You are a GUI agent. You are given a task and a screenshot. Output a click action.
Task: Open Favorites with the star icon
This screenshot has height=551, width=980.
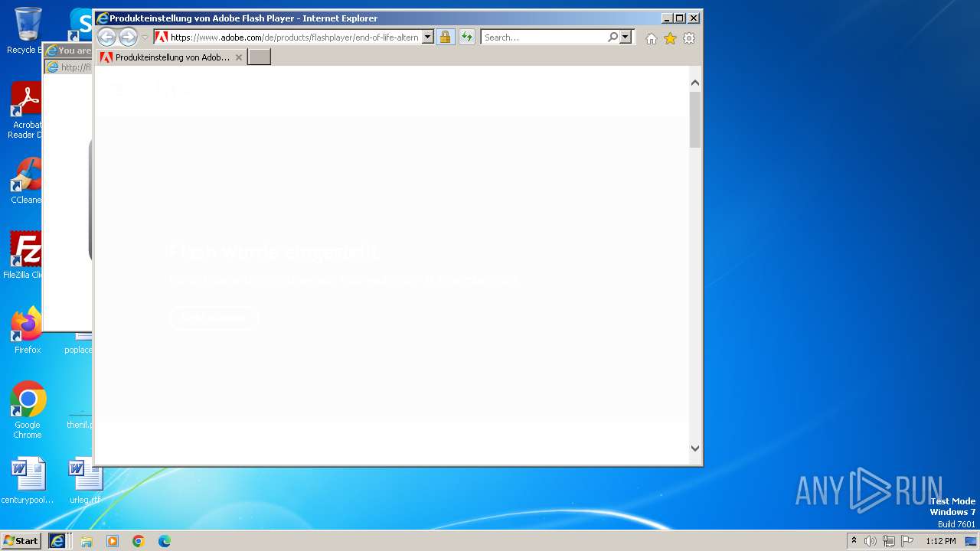(670, 38)
